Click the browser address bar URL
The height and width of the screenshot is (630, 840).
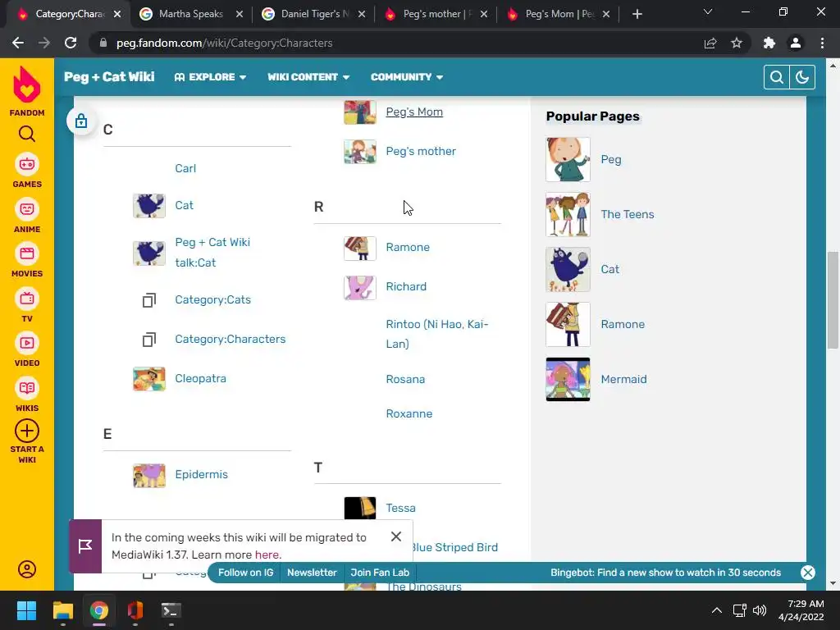tap(225, 43)
